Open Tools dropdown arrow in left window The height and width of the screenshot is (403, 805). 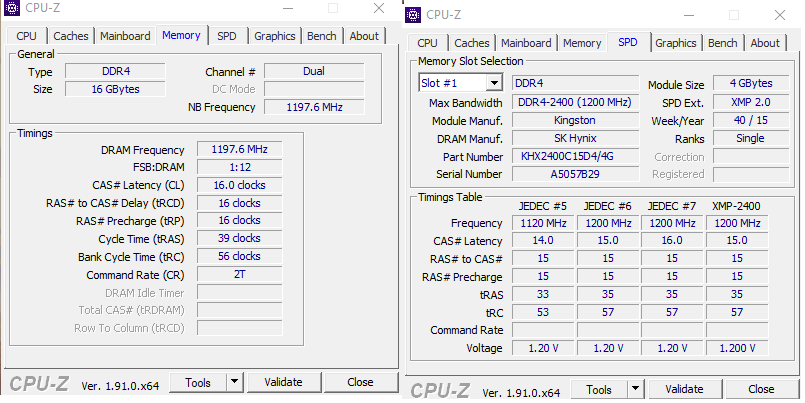pos(234,382)
